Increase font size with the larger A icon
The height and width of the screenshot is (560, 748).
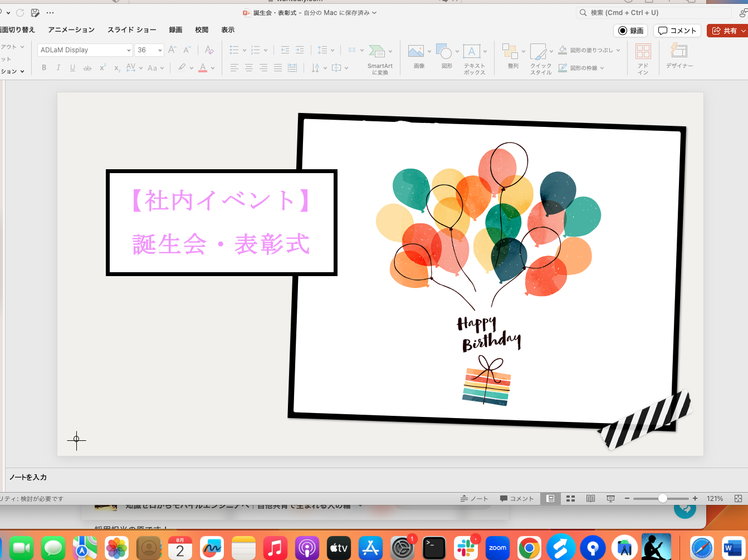click(x=173, y=50)
